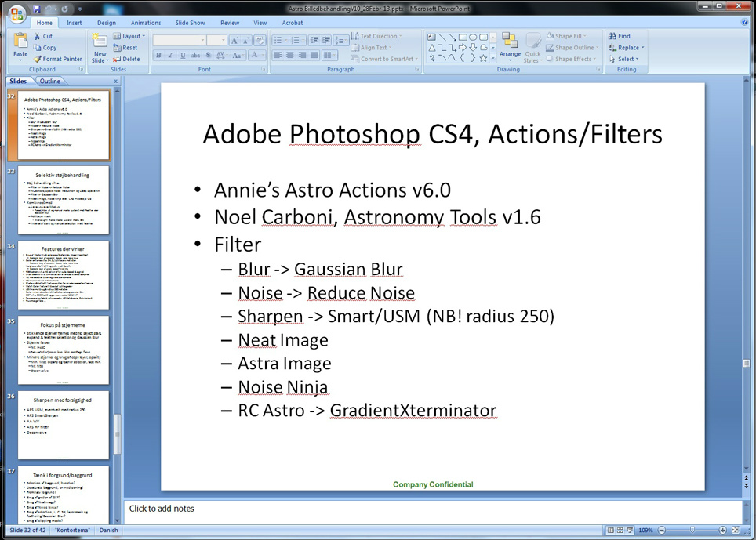Click to add notes field
The width and height of the screenshot is (756, 540).
[432, 512]
